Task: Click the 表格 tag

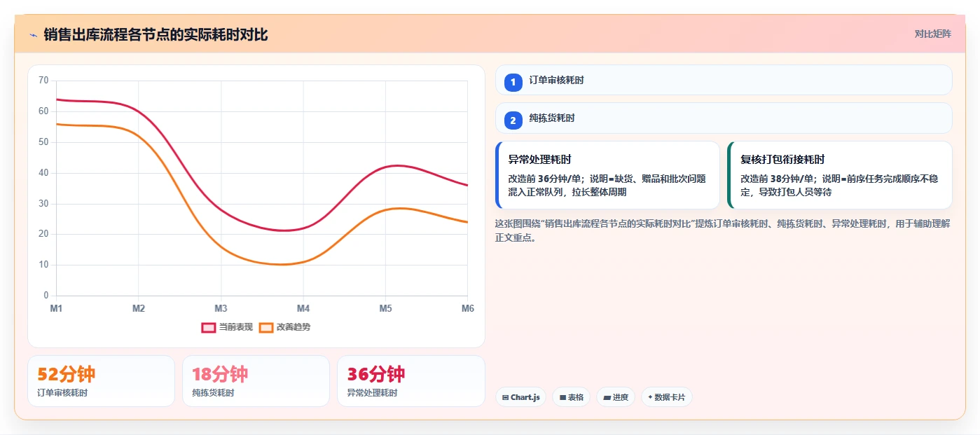Action: tap(571, 397)
